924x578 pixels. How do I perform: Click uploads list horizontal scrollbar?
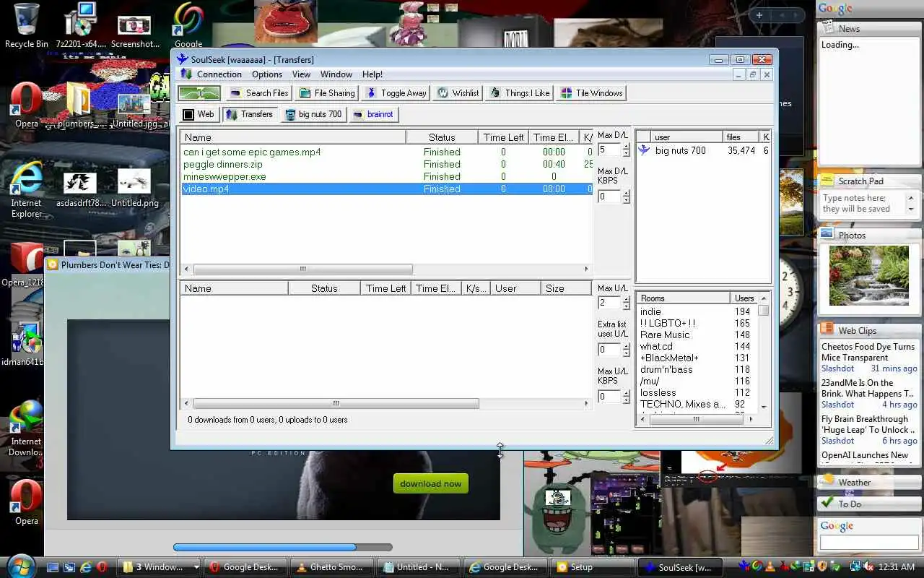[x=336, y=404]
